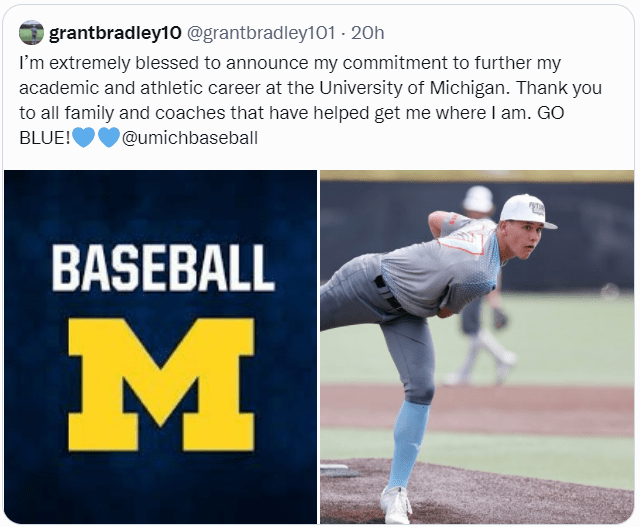Click the second blue heart emoji
This screenshot has width=640, height=527.
click(108, 138)
